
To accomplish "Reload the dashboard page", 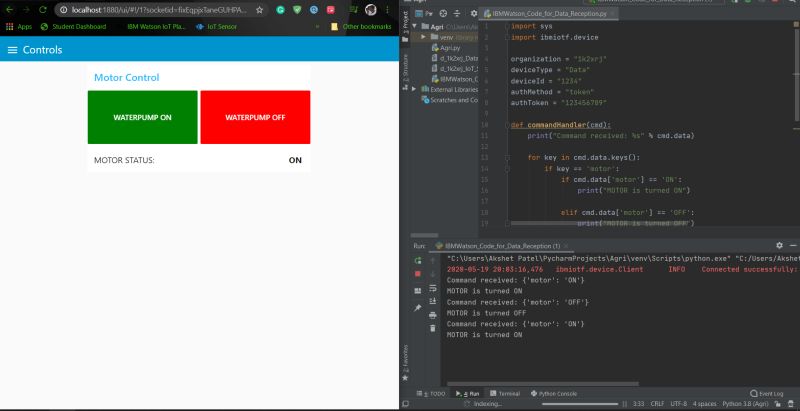I will tap(43, 10).
